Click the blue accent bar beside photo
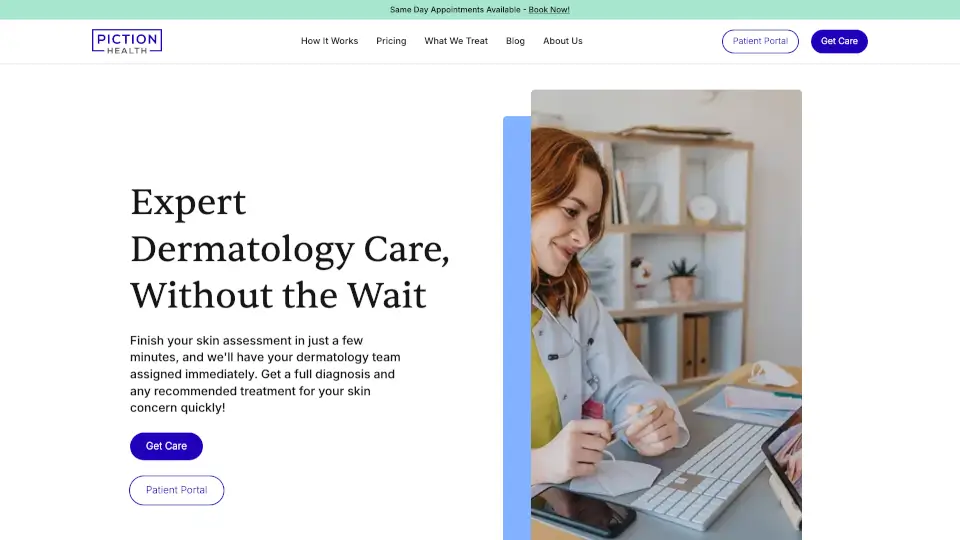This screenshot has height=540, width=960. tap(517, 328)
